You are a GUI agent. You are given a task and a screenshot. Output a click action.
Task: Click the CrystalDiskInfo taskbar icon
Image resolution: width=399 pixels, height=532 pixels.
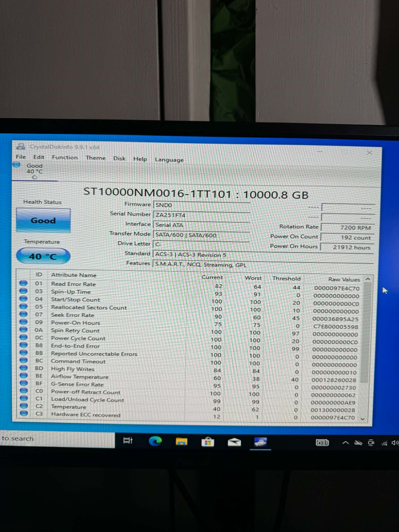(x=260, y=442)
